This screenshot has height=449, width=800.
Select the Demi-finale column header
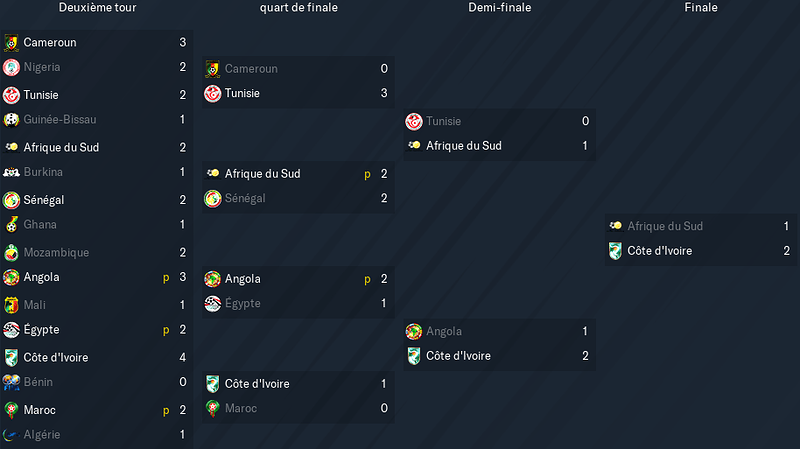coord(499,8)
